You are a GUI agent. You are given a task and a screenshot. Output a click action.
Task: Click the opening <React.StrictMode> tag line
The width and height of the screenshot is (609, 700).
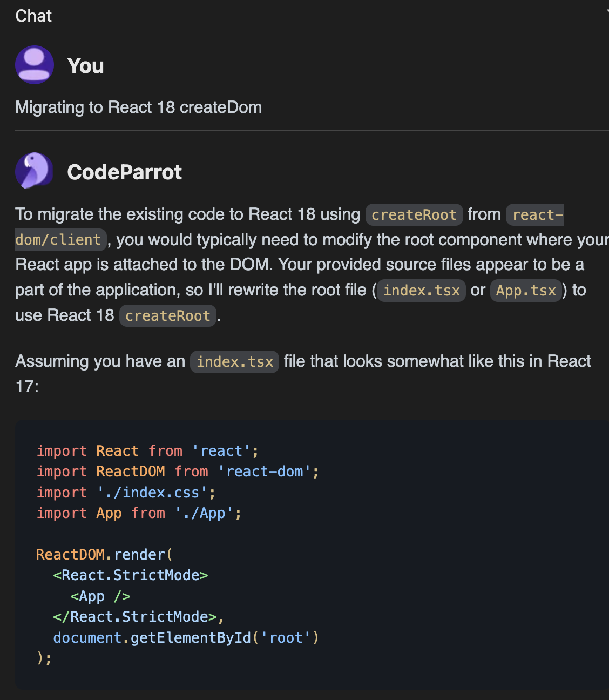(131, 575)
